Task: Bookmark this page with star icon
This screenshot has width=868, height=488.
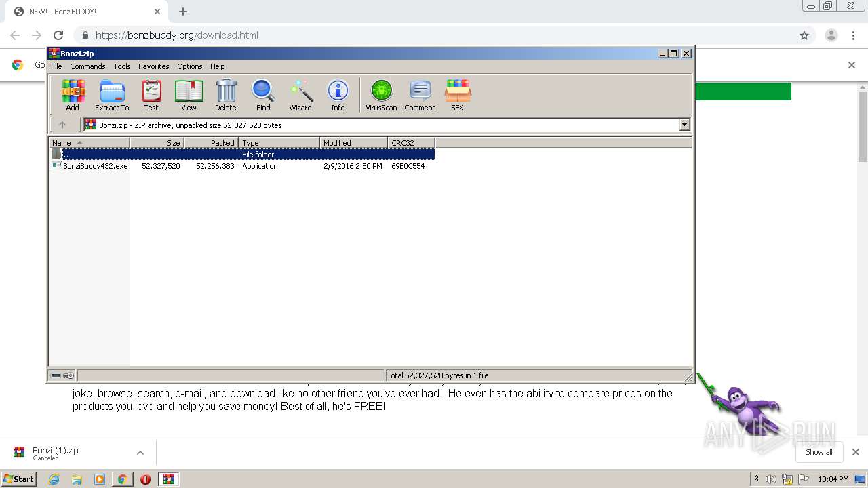Action: coord(804,35)
